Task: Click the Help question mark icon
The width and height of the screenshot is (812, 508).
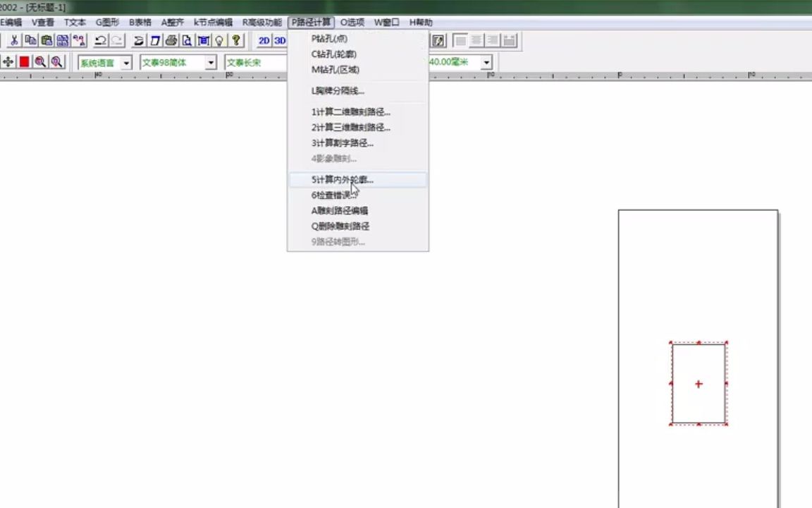Action: [235, 40]
